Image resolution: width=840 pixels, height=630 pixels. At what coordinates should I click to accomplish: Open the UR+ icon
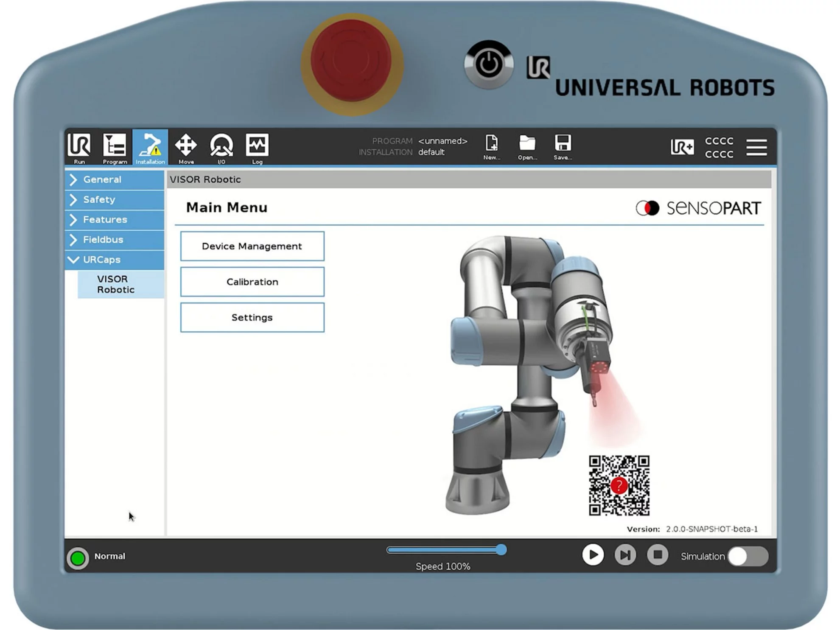pos(682,147)
